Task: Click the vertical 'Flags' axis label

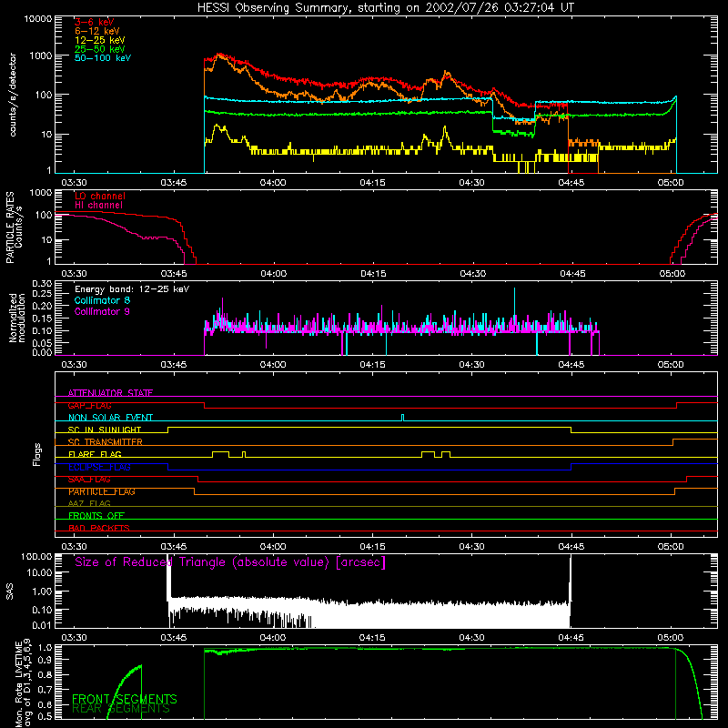Action: coord(37,454)
